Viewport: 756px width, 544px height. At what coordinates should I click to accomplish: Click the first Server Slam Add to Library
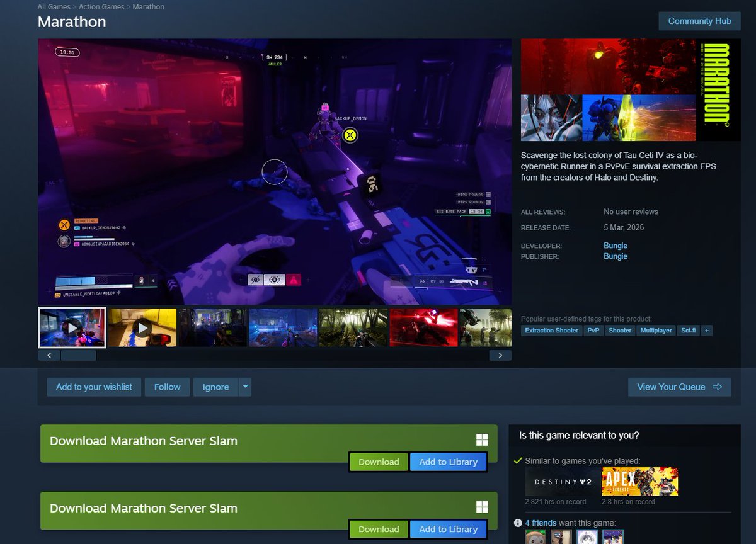click(449, 462)
